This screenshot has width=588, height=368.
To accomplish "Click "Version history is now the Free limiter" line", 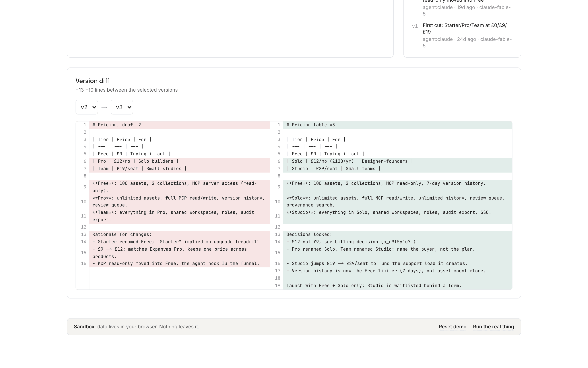I will tap(398, 271).
